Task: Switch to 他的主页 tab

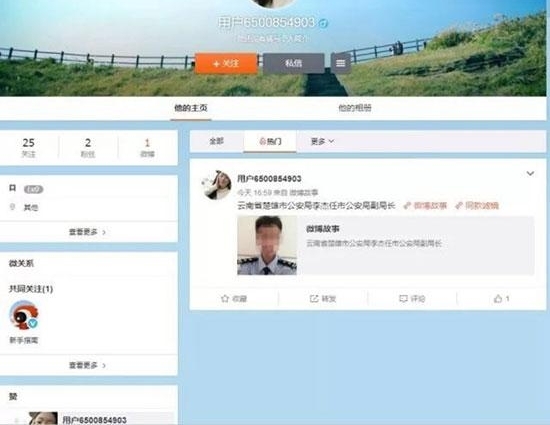Action: pos(191,108)
